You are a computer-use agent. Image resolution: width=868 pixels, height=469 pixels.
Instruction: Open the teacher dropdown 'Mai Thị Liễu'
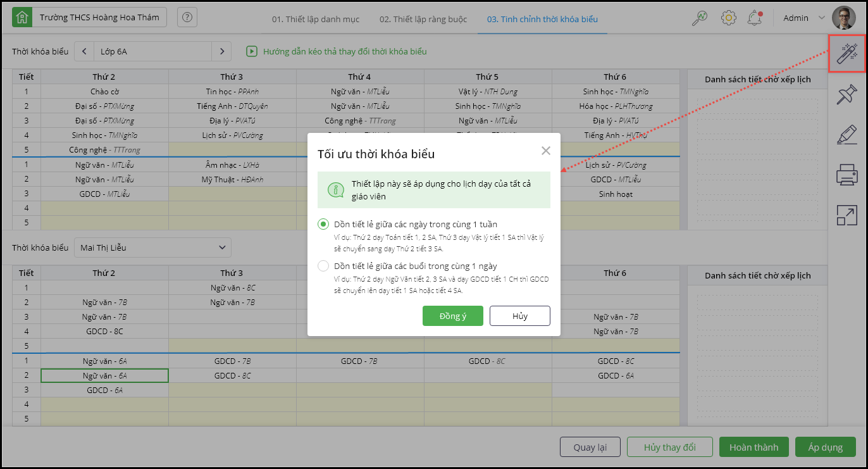[153, 247]
